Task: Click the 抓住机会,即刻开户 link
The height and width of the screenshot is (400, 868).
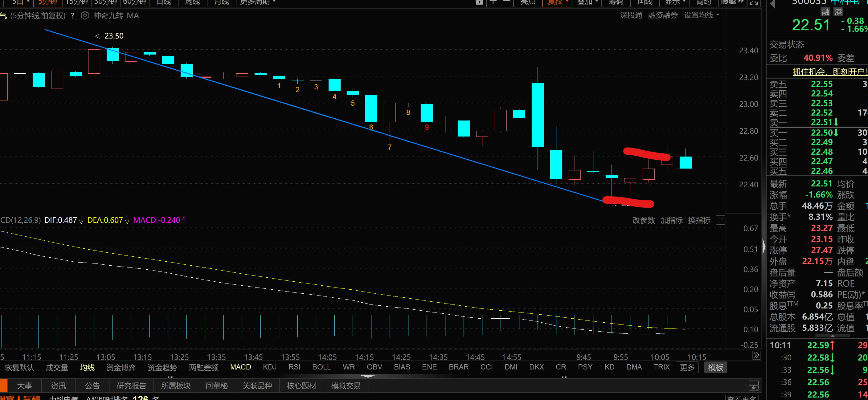Action: [829, 72]
